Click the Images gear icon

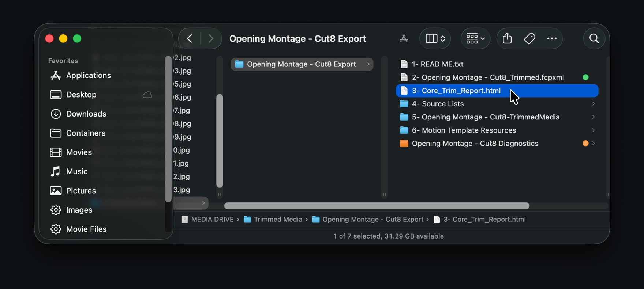(56, 210)
